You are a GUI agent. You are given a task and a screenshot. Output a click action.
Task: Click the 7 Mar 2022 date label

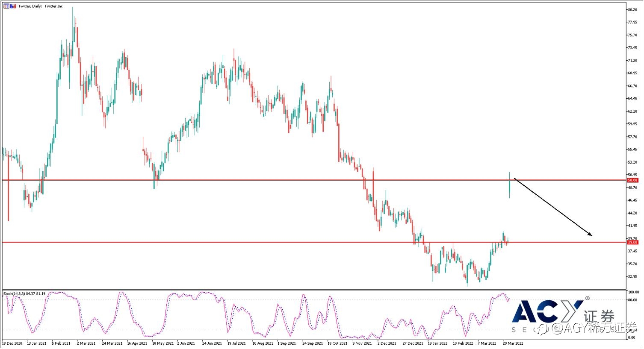[487, 343]
